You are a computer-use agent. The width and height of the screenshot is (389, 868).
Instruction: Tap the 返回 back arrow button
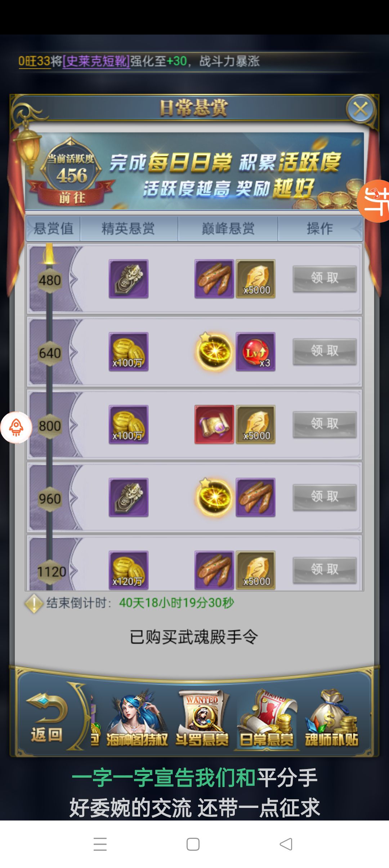[x=47, y=718]
